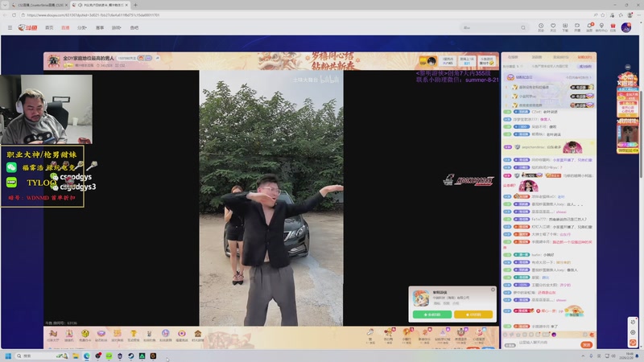
Task: Open the user avatar menu
Action: point(626,27)
